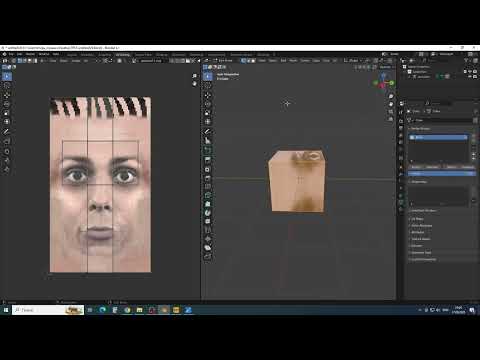This screenshot has height=360, width=480.
Task: Open Options in 3D viewport header
Action: click(x=386, y=67)
